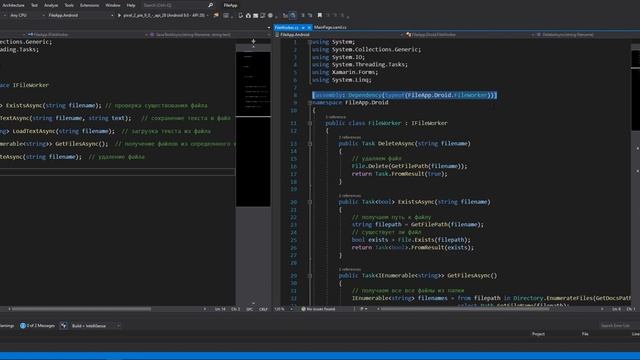Switch to the MainPage.xaml.cs tab
640x360 pixels.
(330, 27)
